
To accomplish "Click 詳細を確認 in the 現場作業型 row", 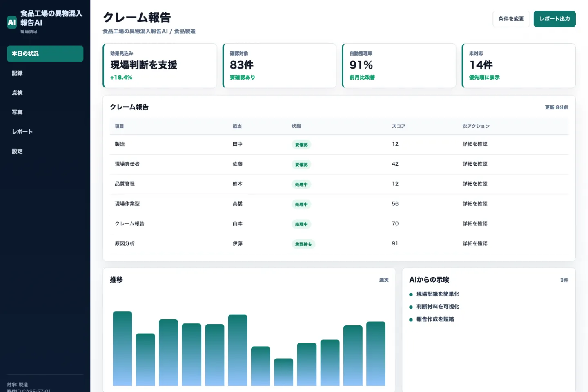I will pos(475,204).
